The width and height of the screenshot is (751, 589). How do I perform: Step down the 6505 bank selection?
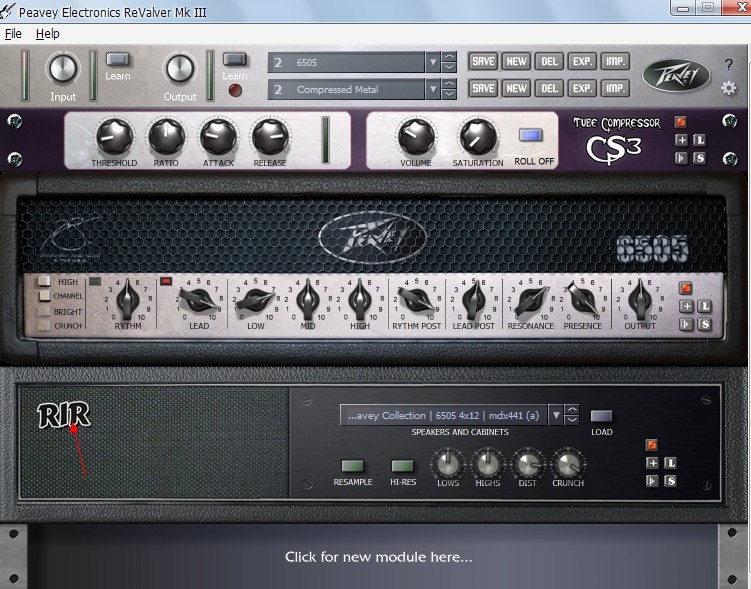pyautogui.click(x=449, y=68)
